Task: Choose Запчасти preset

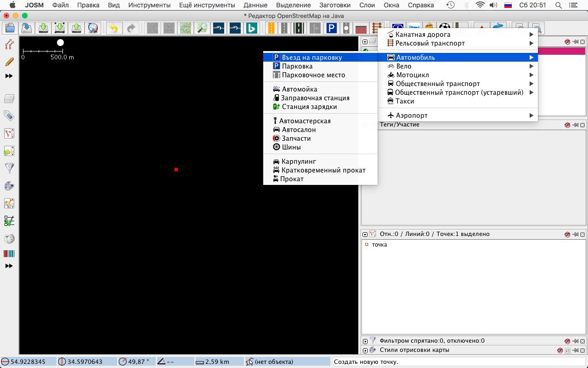Action: click(320, 138)
